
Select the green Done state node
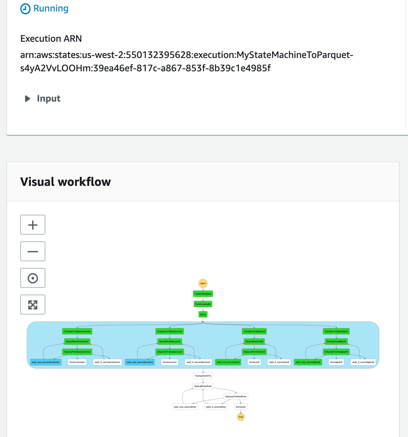[203, 314]
